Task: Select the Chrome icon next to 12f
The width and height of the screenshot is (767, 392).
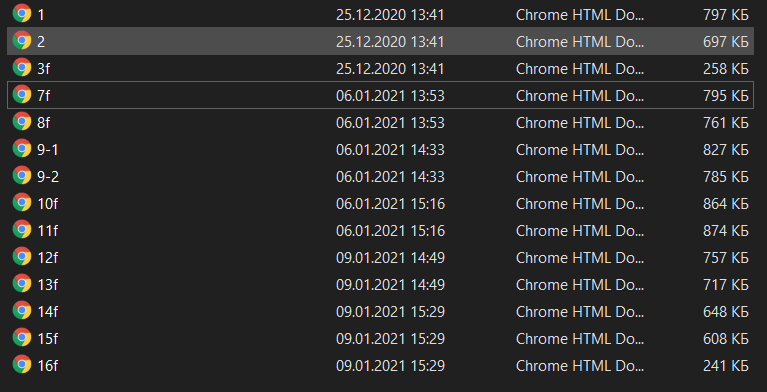Action: (22, 256)
